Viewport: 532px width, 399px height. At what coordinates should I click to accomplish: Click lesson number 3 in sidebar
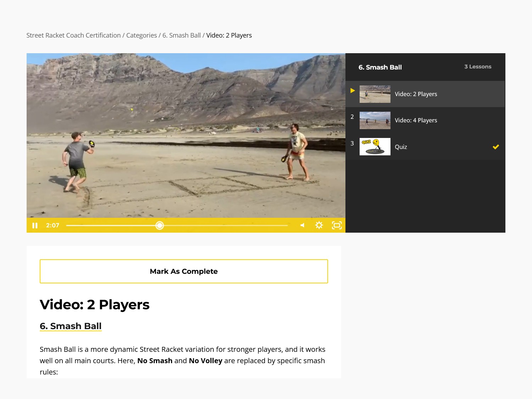pyautogui.click(x=352, y=143)
